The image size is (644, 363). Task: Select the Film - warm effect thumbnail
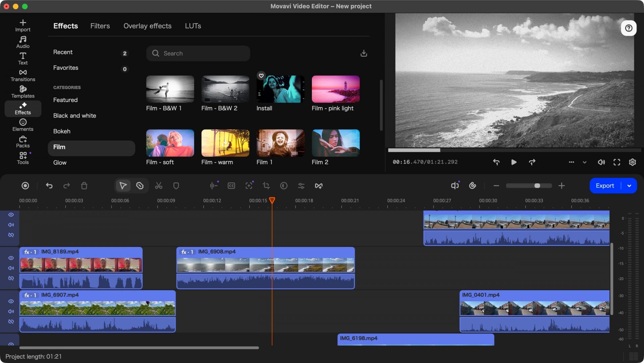[225, 143]
